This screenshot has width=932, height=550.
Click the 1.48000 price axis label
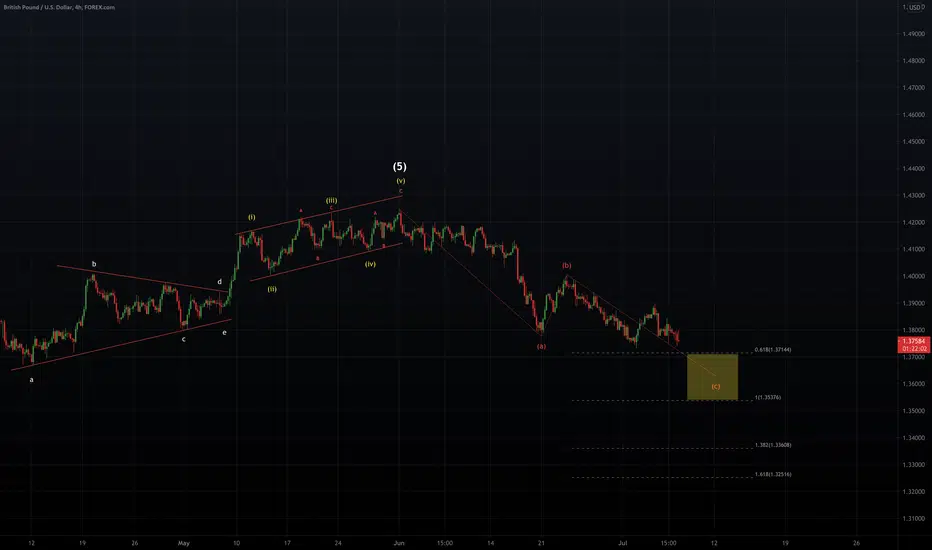[914, 61]
